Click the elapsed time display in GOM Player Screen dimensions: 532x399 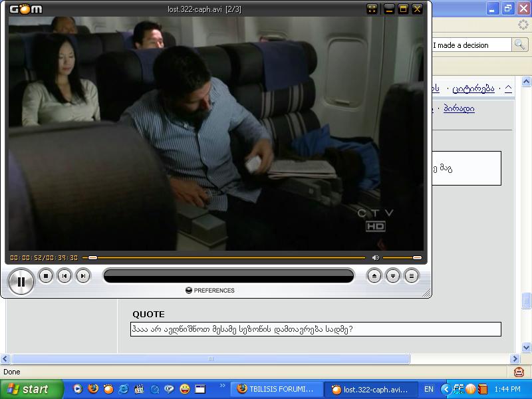click(x=26, y=258)
